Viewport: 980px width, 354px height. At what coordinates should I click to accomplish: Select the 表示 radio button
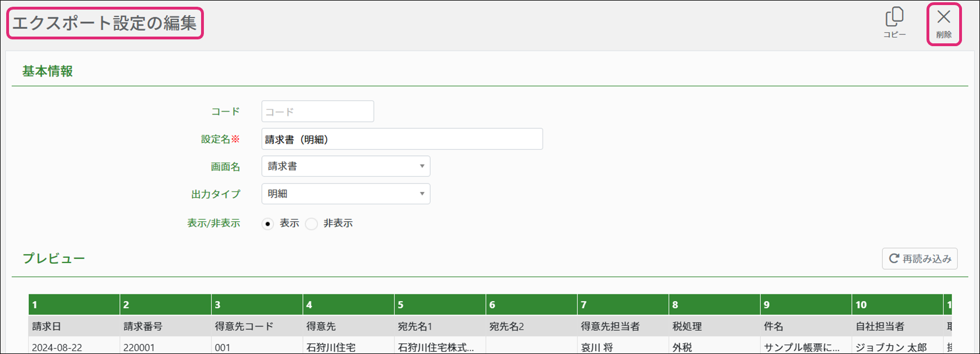coord(268,224)
